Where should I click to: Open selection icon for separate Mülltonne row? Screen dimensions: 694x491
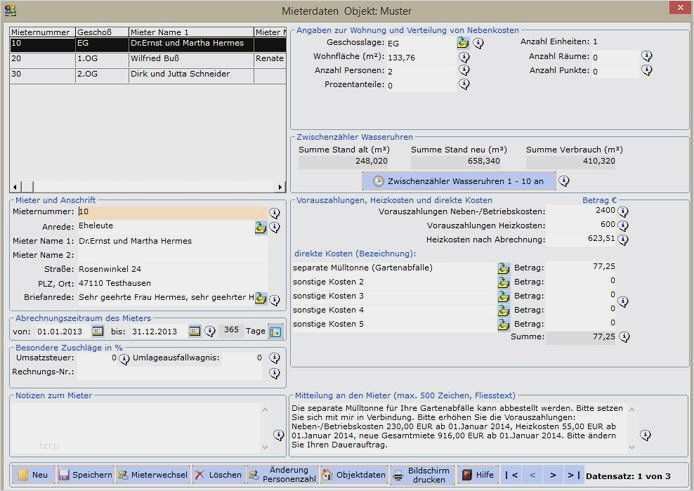[x=503, y=268]
